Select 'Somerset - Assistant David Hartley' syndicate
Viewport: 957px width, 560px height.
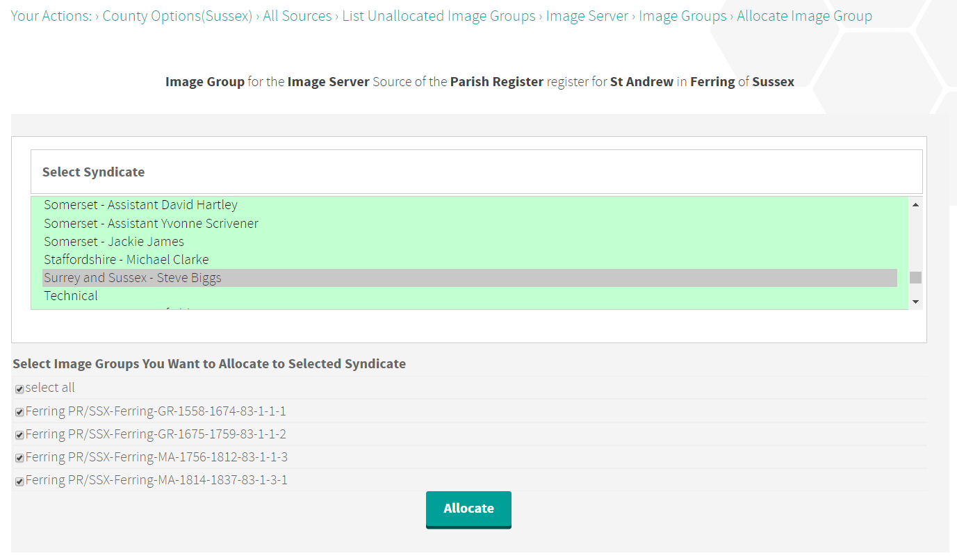pos(140,205)
